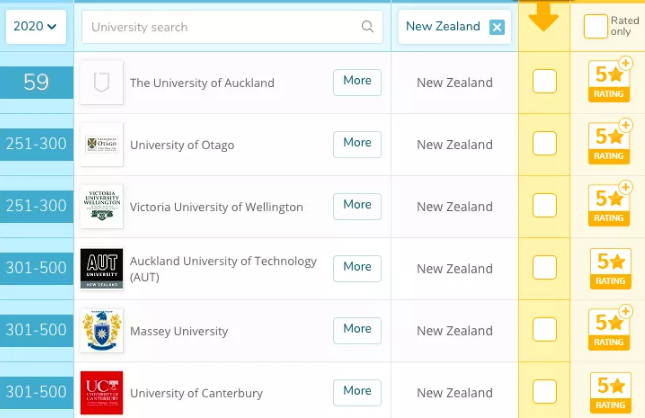Expand More for University of Canterbury

357,391
